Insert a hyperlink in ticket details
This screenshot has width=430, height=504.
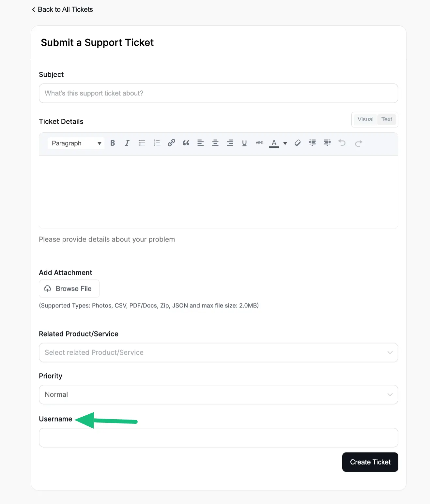click(x=171, y=143)
